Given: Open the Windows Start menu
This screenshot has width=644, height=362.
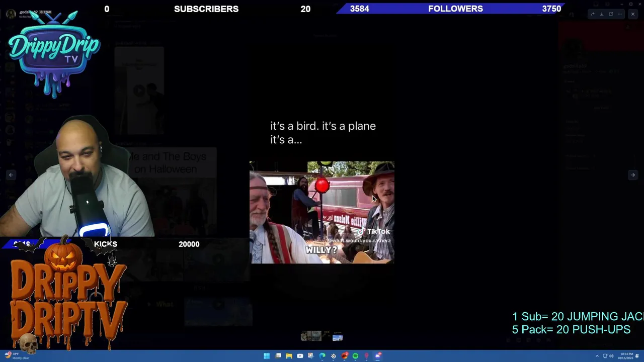Looking at the screenshot, I should pyautogui.click(x=267, y=356).
